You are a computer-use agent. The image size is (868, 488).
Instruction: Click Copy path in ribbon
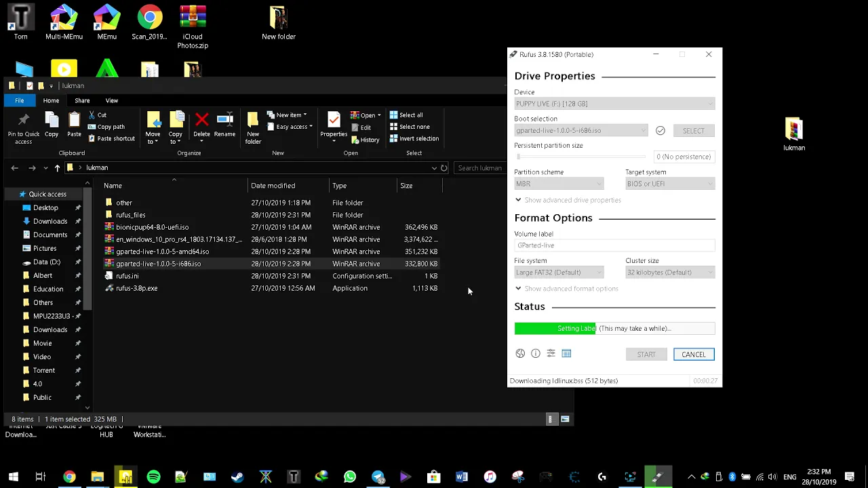click(x=106, y=127)
